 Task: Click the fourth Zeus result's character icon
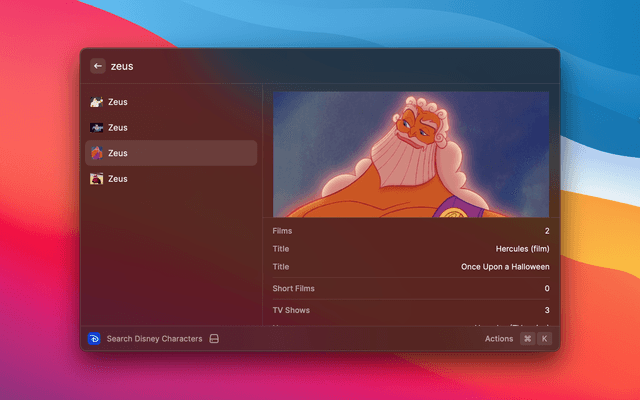[x=97, y=179]
